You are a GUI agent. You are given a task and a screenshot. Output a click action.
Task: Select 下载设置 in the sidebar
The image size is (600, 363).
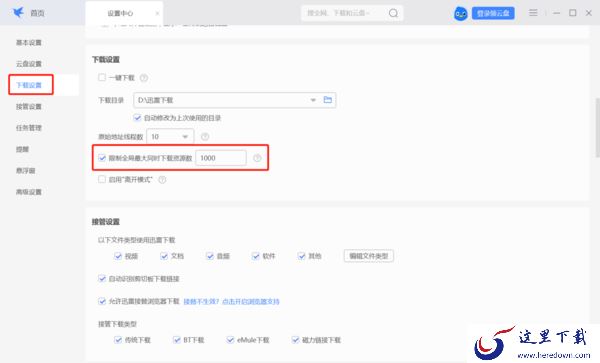[29, 85]
